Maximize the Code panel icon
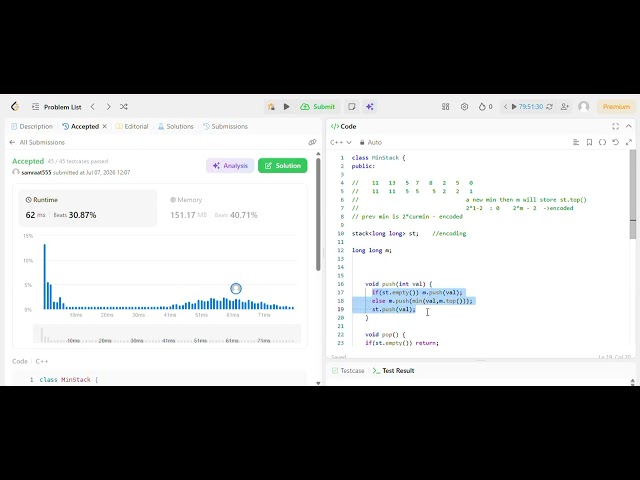Viewport: 640px width, 480px height. 616,127
